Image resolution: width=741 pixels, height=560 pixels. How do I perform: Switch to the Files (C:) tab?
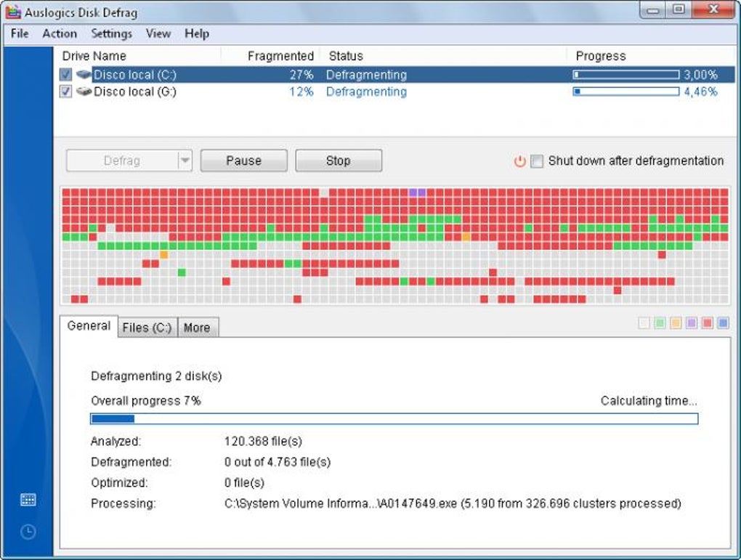coord(147,328)
